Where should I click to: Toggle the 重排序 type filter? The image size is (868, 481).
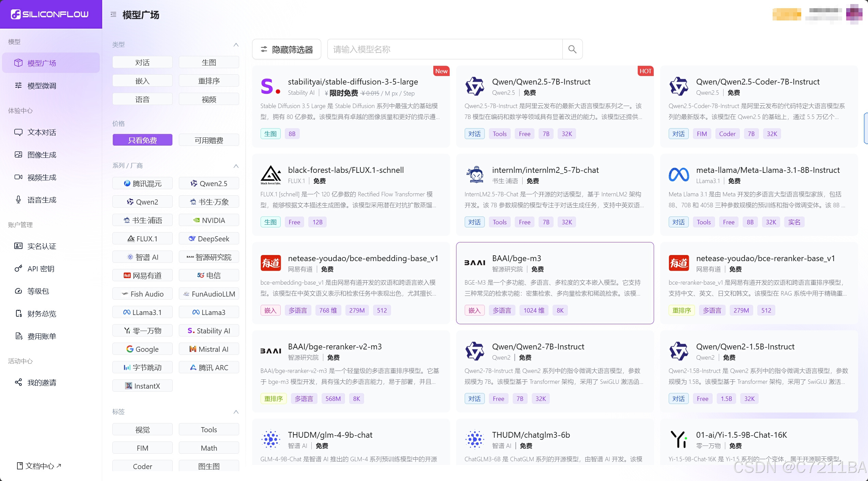[209, 81]
